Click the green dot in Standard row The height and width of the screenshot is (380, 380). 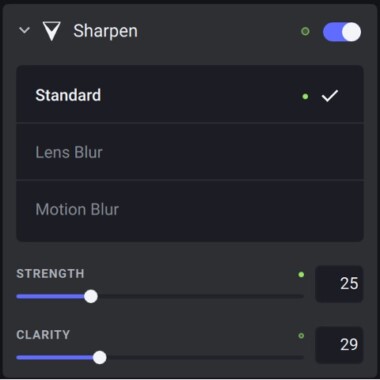pyautogui.click(x=305, y=96)
